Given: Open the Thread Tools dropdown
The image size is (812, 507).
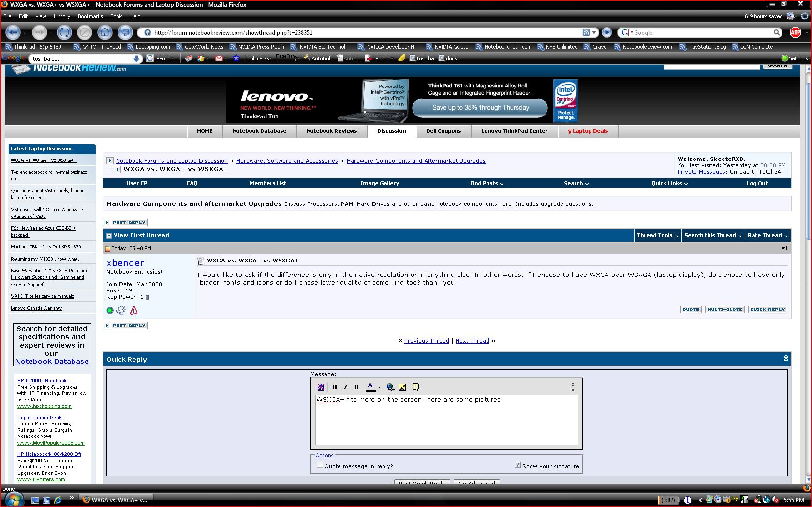Looking at the screenshot, I should (x=657, y=235).
